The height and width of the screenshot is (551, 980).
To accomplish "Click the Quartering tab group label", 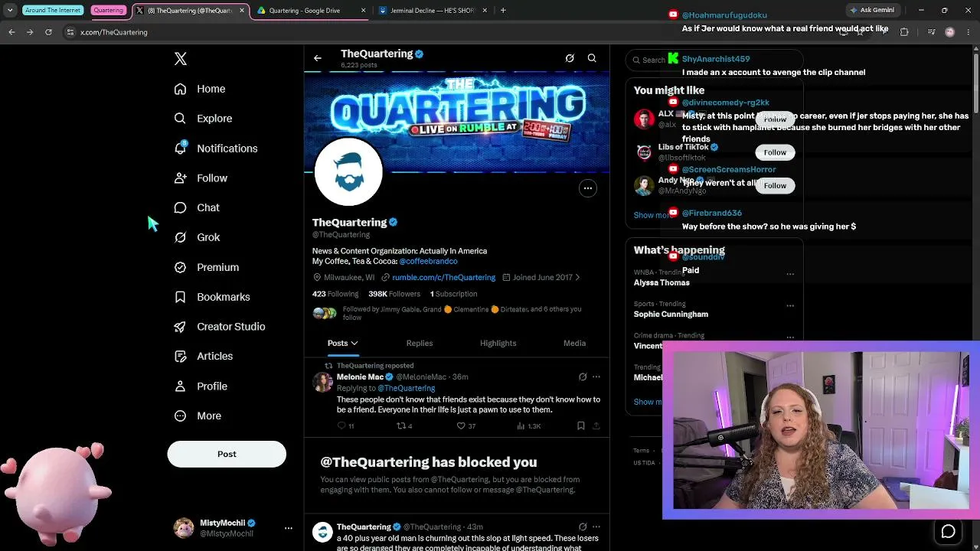I will click(108, 11).
